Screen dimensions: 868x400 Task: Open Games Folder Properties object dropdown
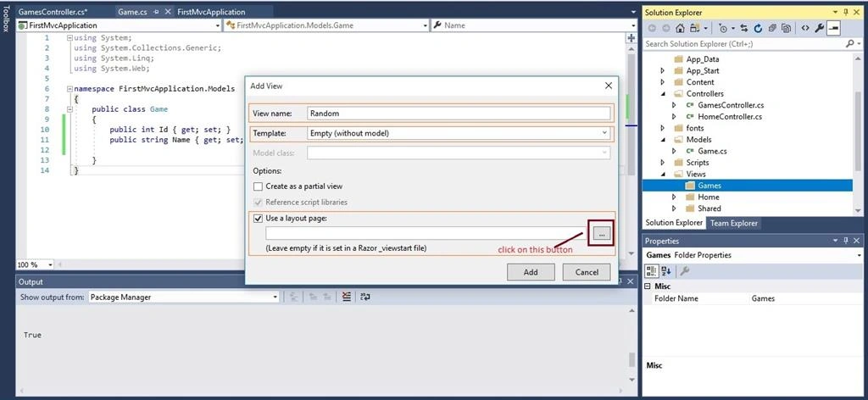coord(858,256)
